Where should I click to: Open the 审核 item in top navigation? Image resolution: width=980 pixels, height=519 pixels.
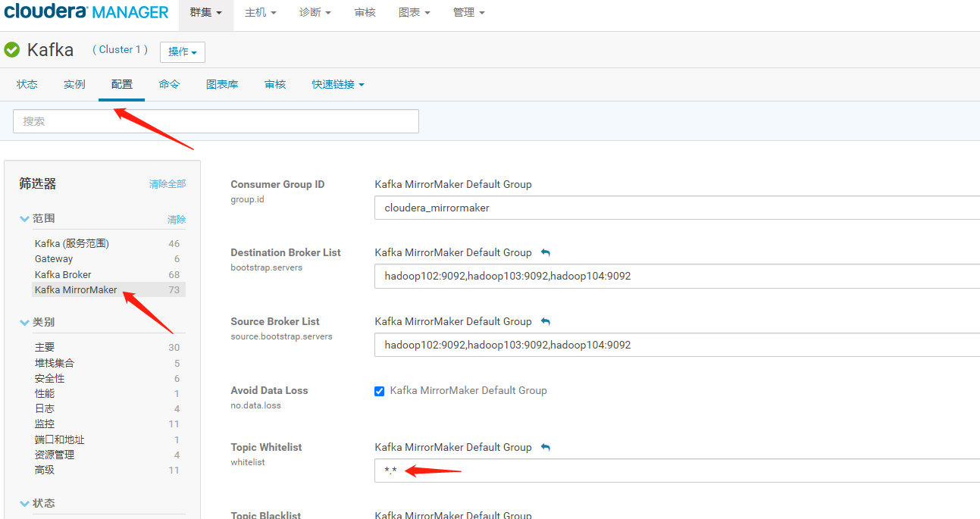click(365, 13)
